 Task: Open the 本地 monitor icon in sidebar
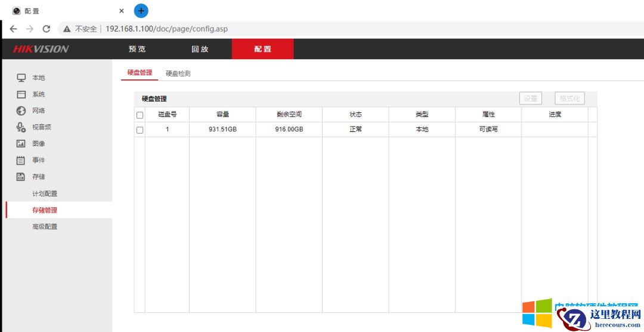pos(21,78)
